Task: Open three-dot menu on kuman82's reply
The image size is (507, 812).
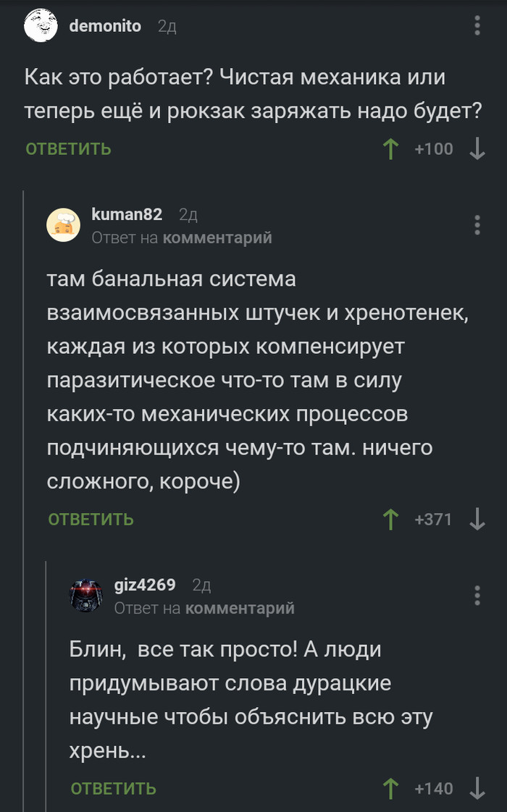Action: tap(477, 225)
